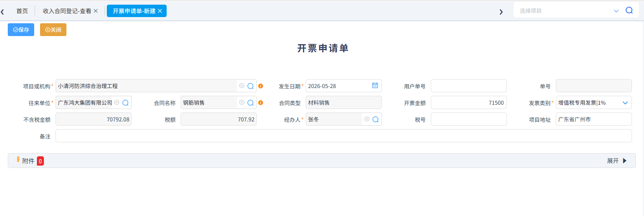
Task: Click the top-right project search magnifier
Action: [x=629, y=10]
